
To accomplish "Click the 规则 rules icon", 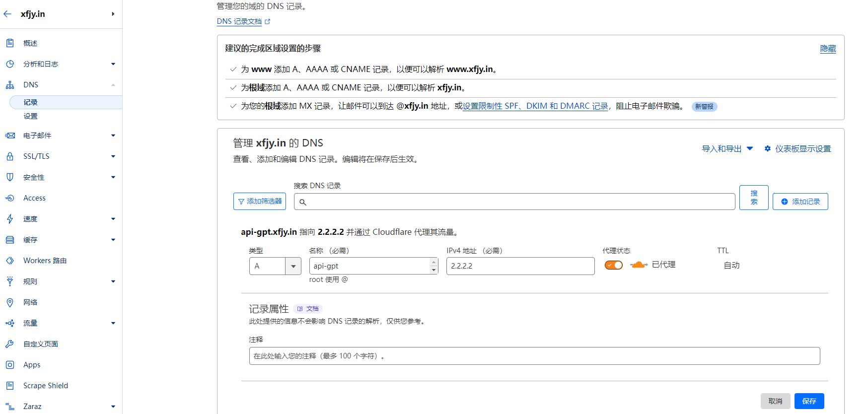I will (10, 281).
